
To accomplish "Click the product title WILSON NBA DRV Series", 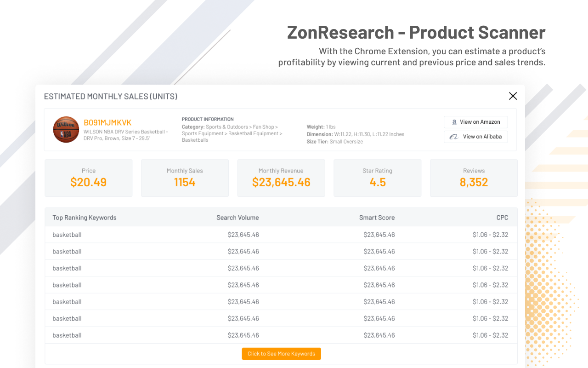I will (126, 135).
